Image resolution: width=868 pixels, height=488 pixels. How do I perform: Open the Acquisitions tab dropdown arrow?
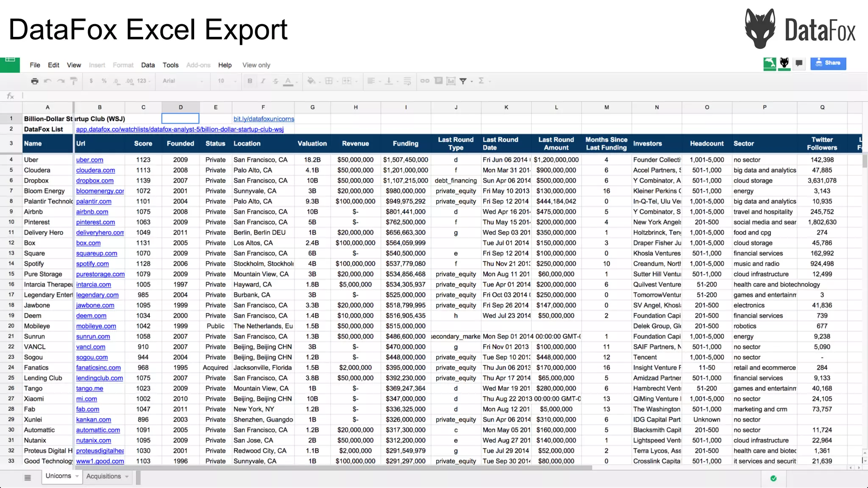(x=127, y=477)
